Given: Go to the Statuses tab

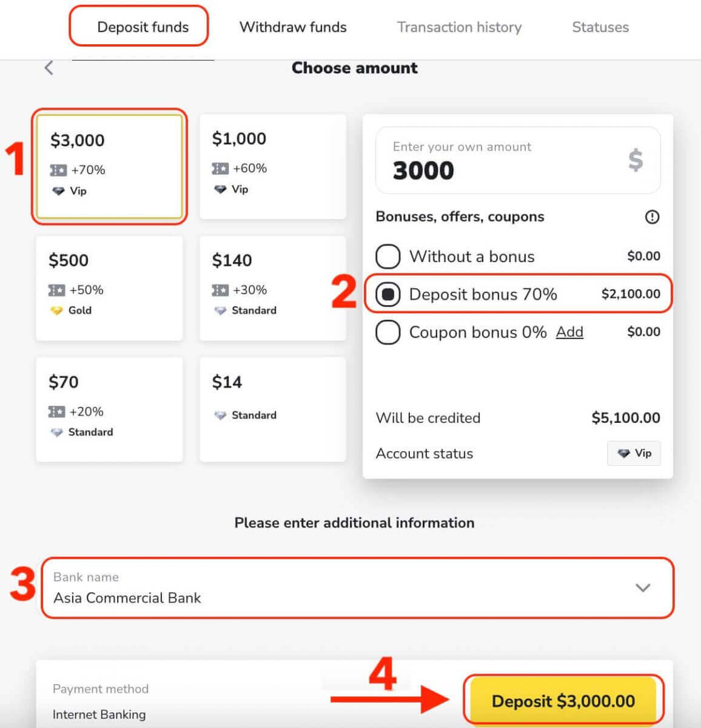Looking at the screenshot, I should point(600,27).
